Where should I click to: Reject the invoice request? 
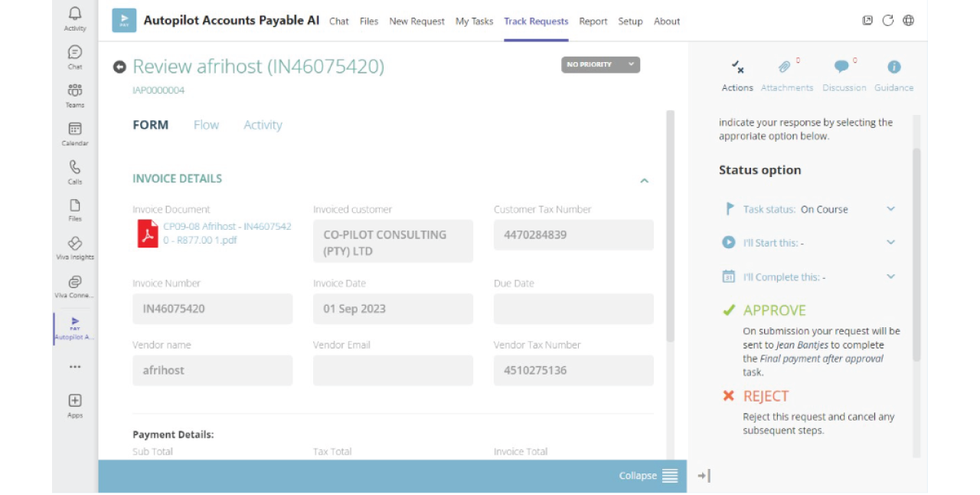click(765, 396)
